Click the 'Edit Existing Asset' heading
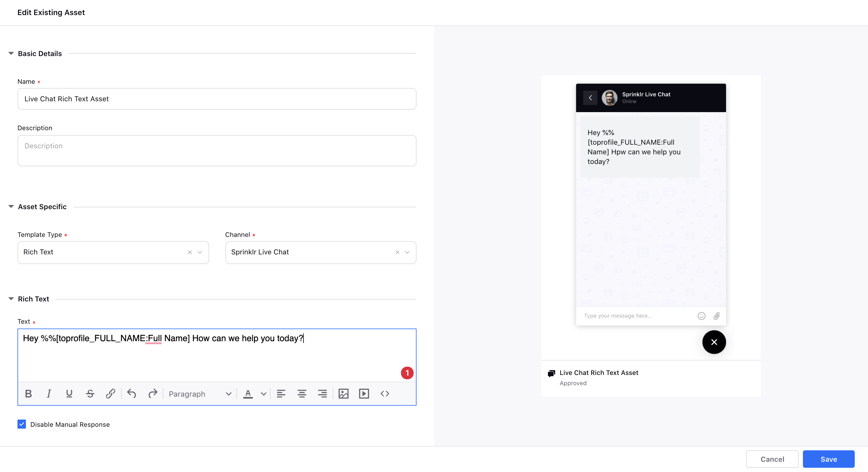Screen dimensions: 868x472 click(x=51, y=12)
